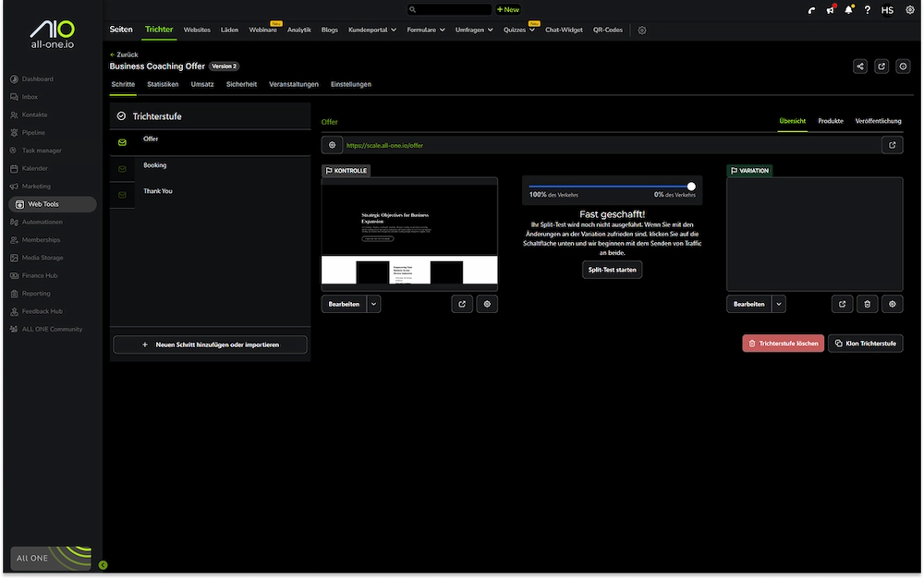Expand the Quizzes menu
The width and height of the screenshot is (924, 579).
(518, 30)
